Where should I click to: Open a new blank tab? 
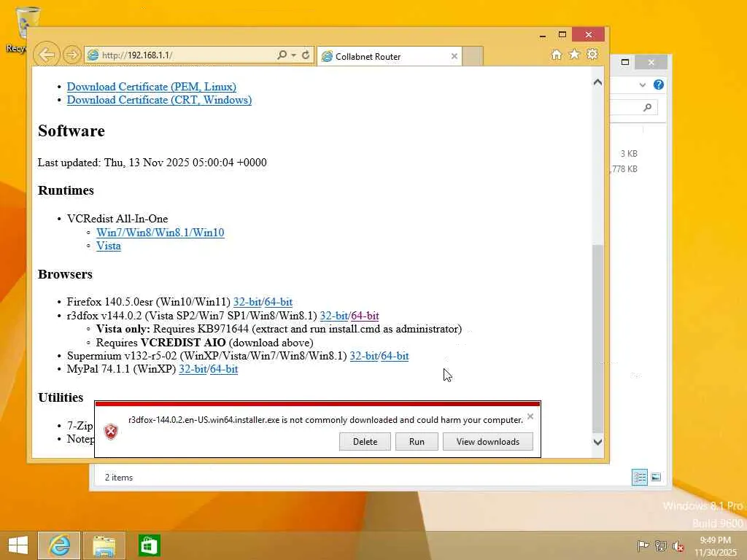(x=473, y=56)
